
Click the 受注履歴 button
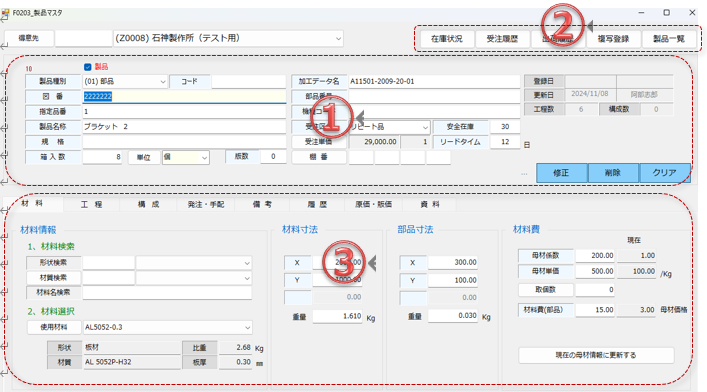[x=502, y=39]
